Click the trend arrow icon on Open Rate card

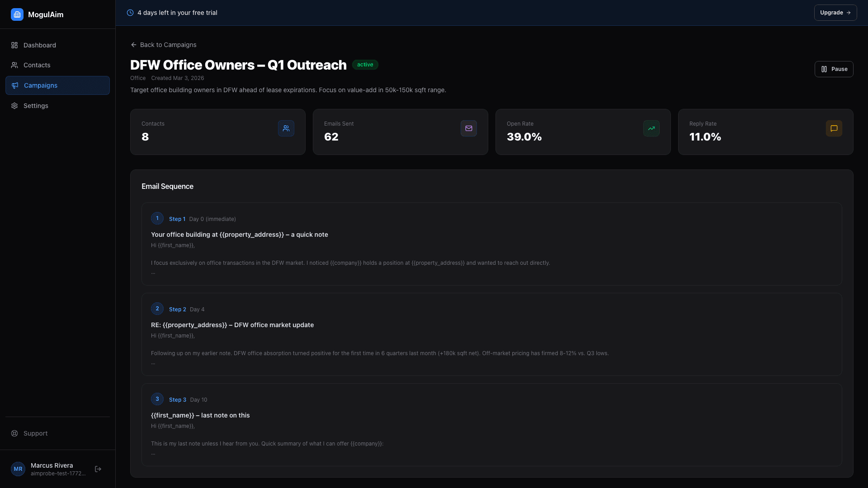(651, 128)
